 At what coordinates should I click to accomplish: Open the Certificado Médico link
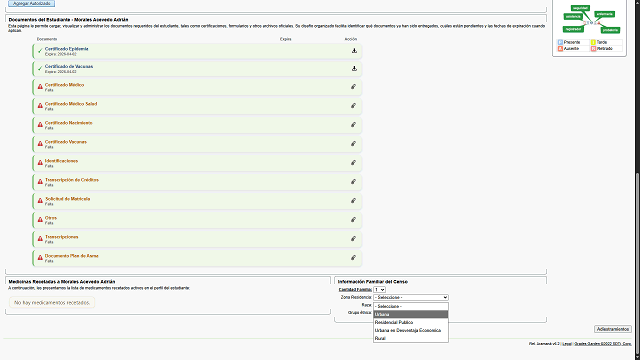[x=64, y=85]
